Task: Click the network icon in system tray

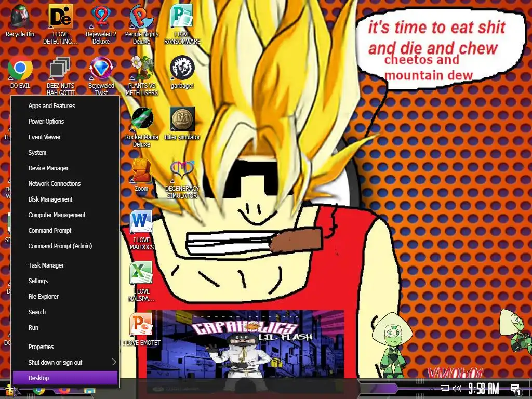Action: coord(445,389)
